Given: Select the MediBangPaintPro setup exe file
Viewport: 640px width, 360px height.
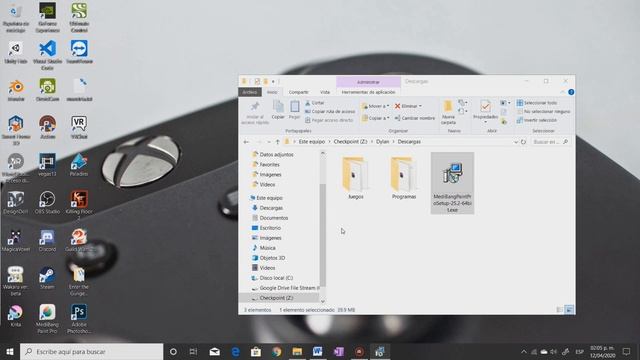Looking at the screenshot, I should 452,183.
